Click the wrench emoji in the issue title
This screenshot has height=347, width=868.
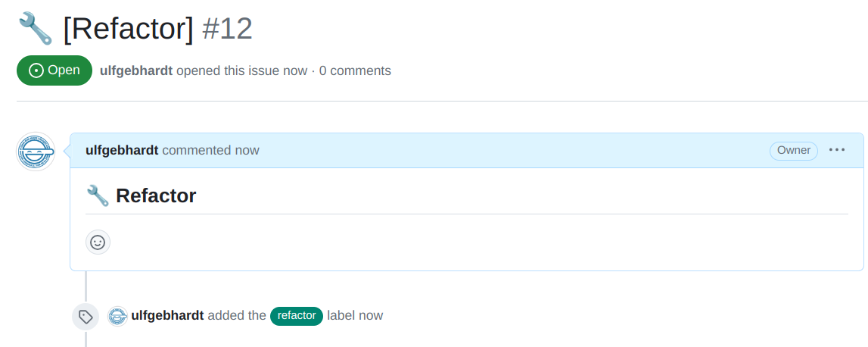(x=35, y=29)
